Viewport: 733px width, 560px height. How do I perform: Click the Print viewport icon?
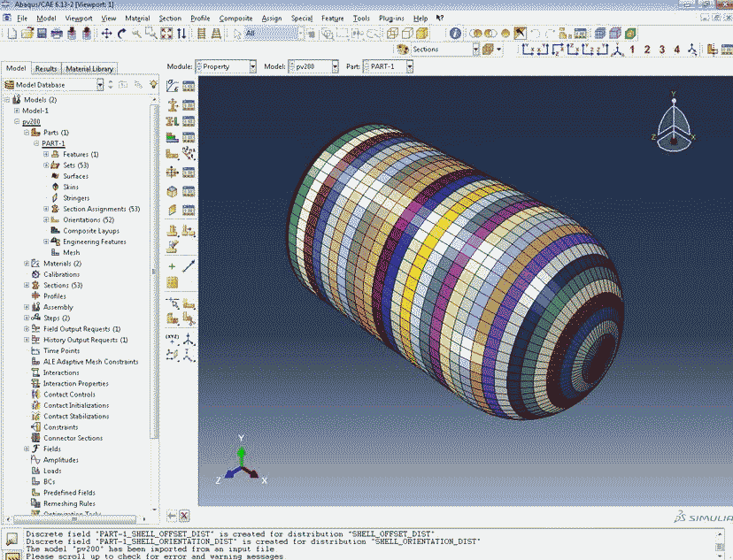57,35
